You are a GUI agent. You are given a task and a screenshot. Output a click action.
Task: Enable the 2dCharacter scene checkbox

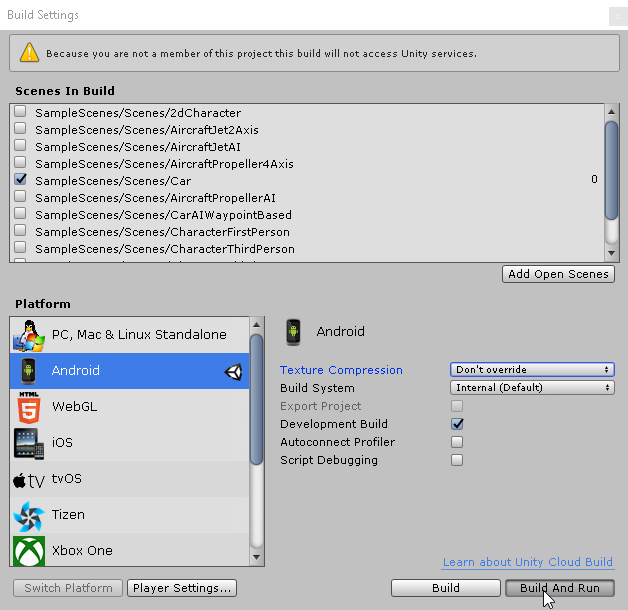point(20,111)
